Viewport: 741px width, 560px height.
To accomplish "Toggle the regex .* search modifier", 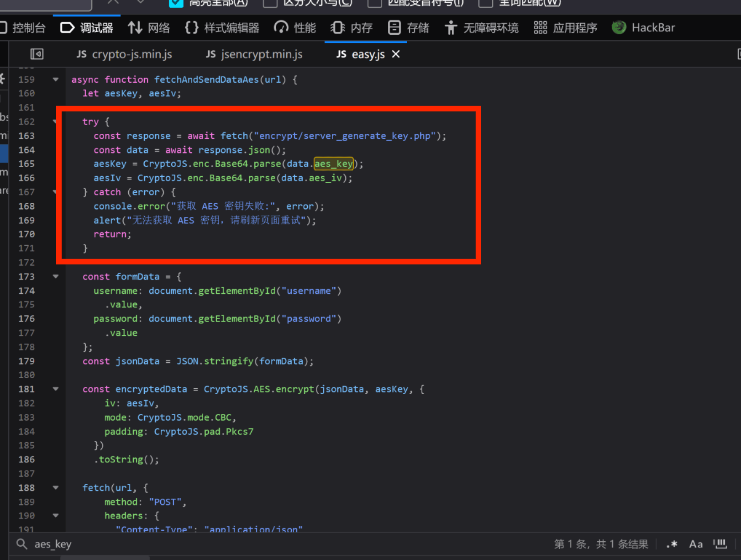I will coord(672,544).
